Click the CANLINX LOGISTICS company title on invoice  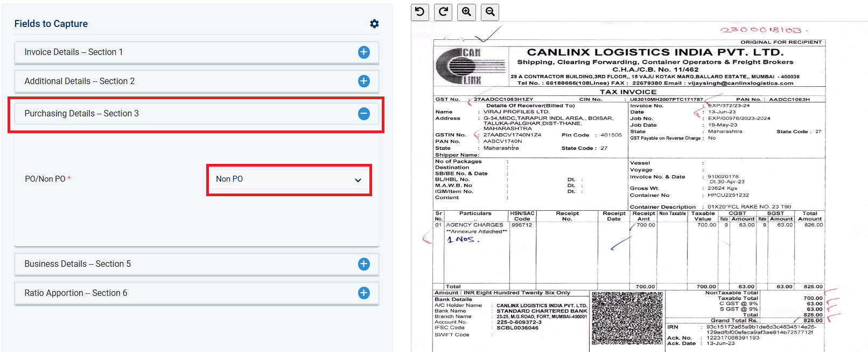pyautogui.click(x=655, y=52)
